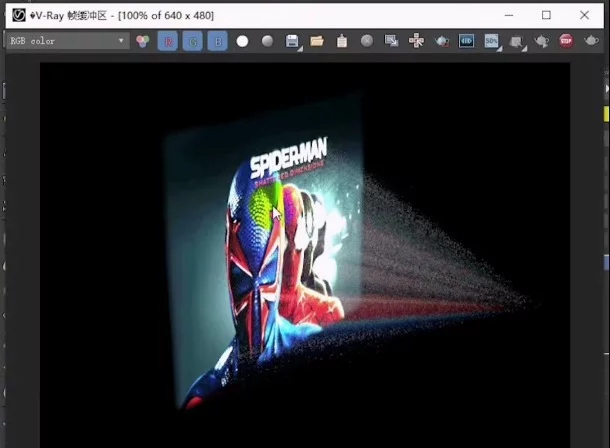
Task: Toggle the red channel button
Action: point(168,41)
